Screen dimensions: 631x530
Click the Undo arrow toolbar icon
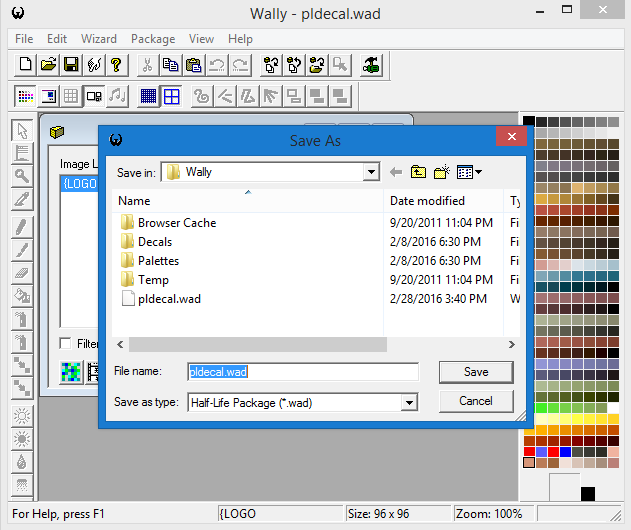coord(217,65)
